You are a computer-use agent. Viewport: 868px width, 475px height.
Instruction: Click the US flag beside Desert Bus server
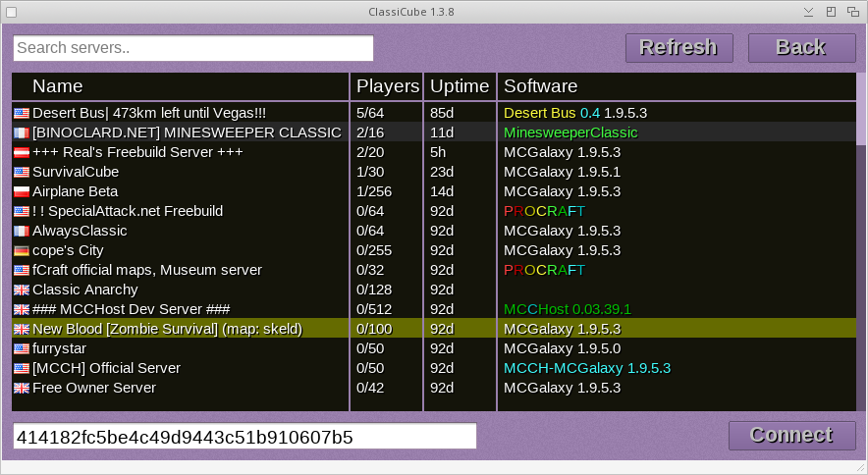tap(22, 113)
